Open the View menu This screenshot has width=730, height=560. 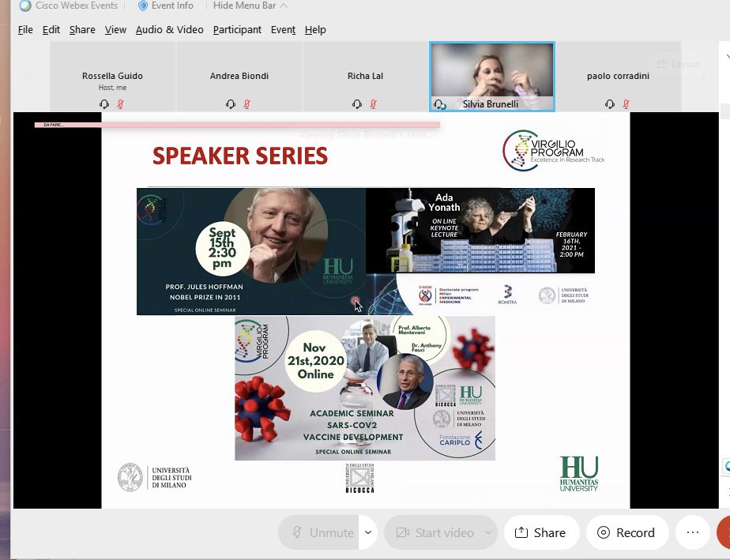coord(115,30)
